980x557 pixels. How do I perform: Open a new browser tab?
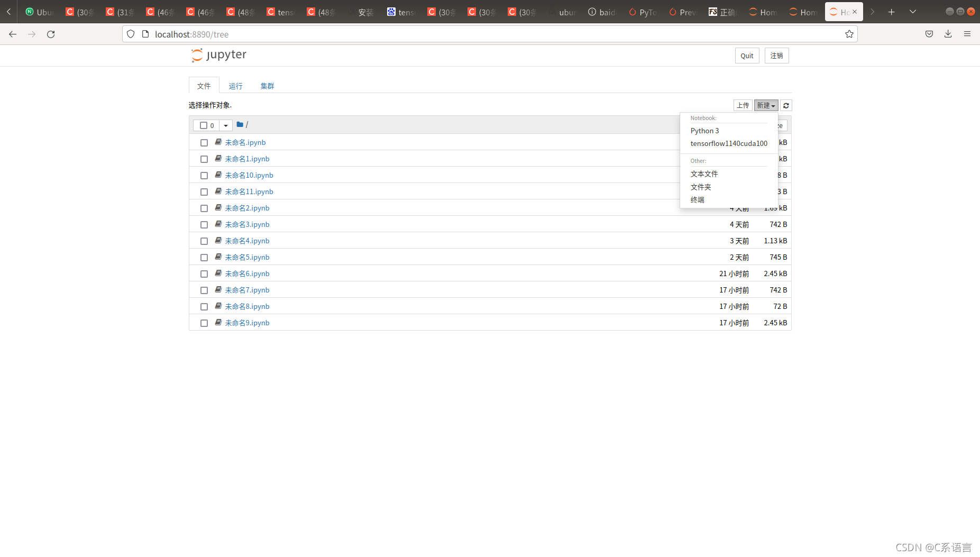tap(892, 12)
